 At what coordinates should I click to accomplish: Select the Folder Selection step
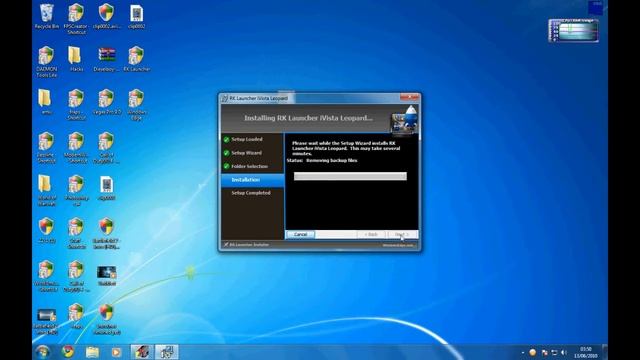click(x=249, y=166)
